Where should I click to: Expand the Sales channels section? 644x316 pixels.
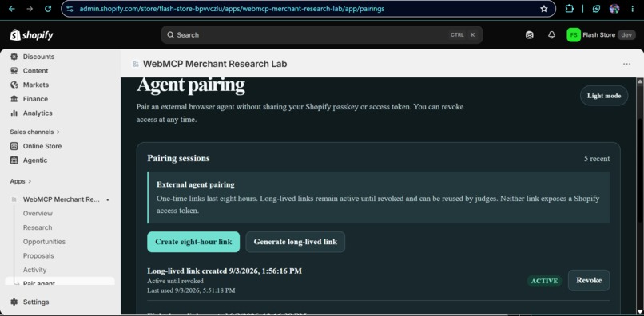coord(35,132)
